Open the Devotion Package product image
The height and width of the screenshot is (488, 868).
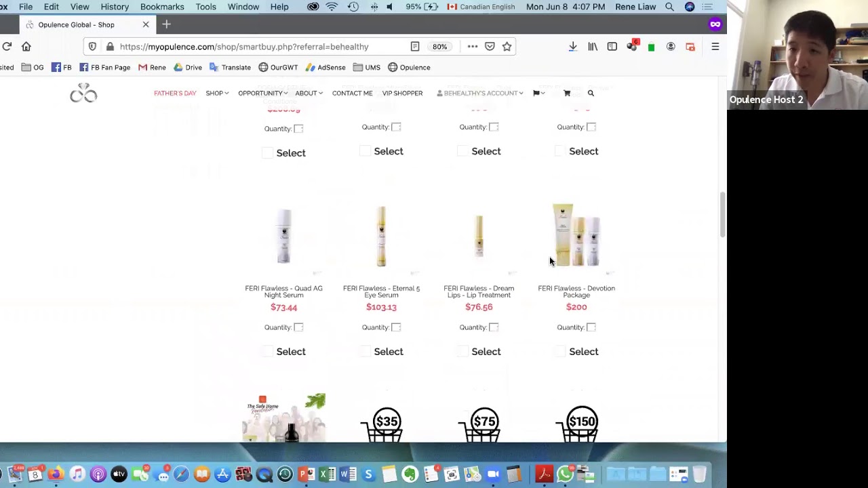(x=576, y=235)
